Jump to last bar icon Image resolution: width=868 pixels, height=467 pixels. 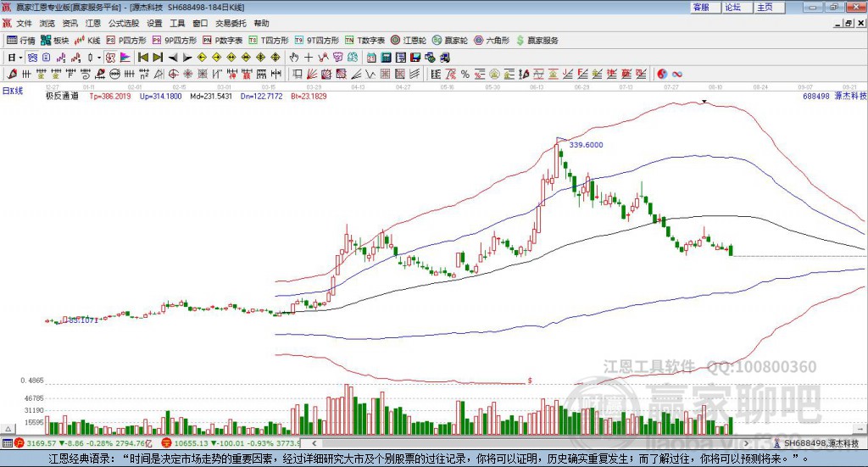tap(158, 57)
